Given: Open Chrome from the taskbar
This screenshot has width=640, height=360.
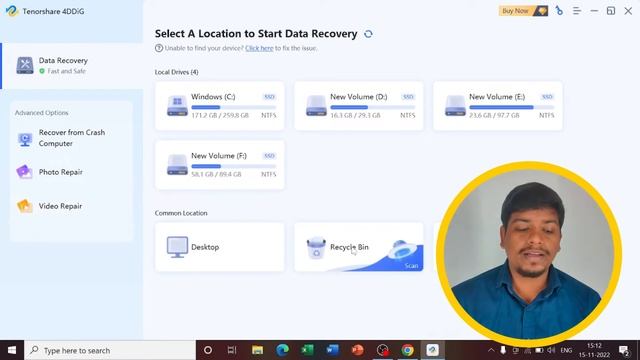Looking at the screenshot, I should coord(407,350).
